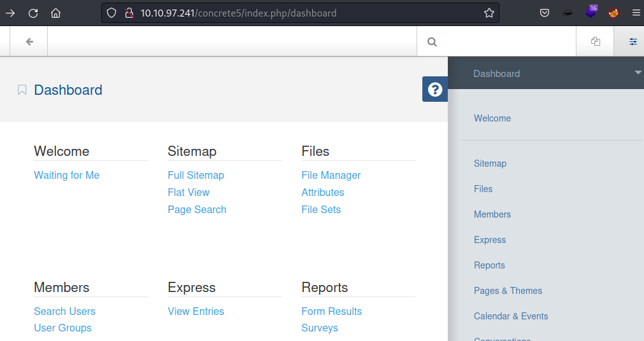Click the Dashboard bookmark flag icon

22,90
